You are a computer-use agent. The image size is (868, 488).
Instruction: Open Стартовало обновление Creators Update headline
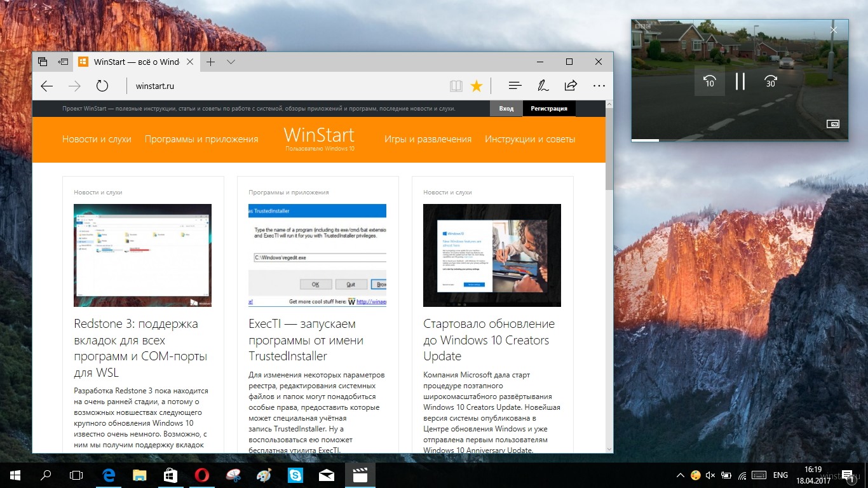point(489,340)
